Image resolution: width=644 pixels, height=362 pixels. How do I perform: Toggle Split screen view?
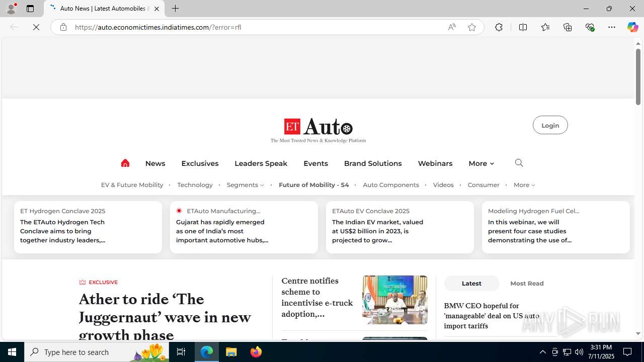point(523,27)
